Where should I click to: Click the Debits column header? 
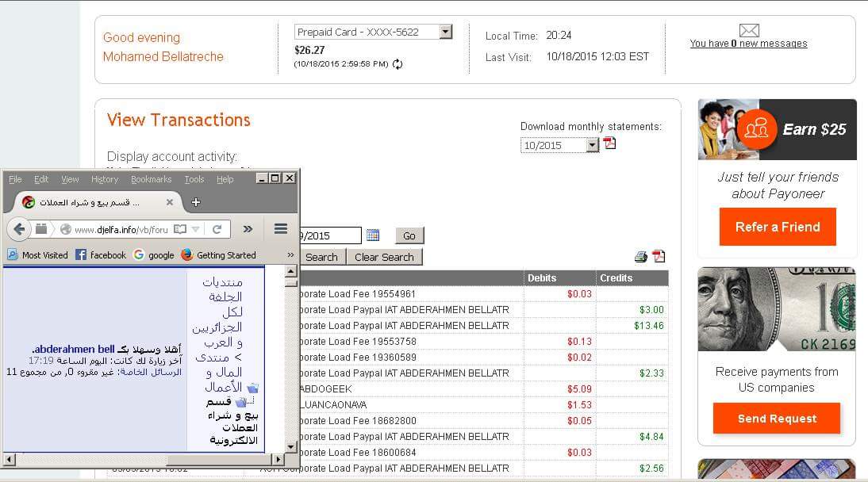[x=559, y=277]
